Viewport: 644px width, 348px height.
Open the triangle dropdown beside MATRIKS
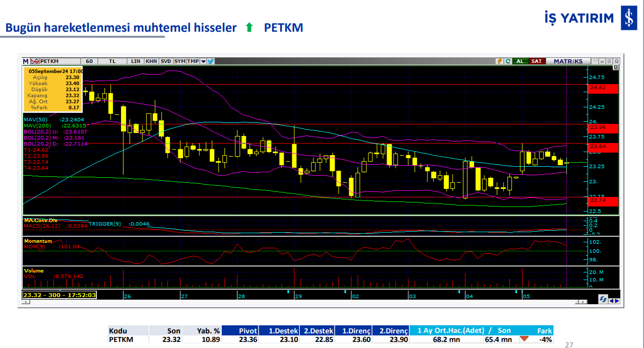pos(595,61)
